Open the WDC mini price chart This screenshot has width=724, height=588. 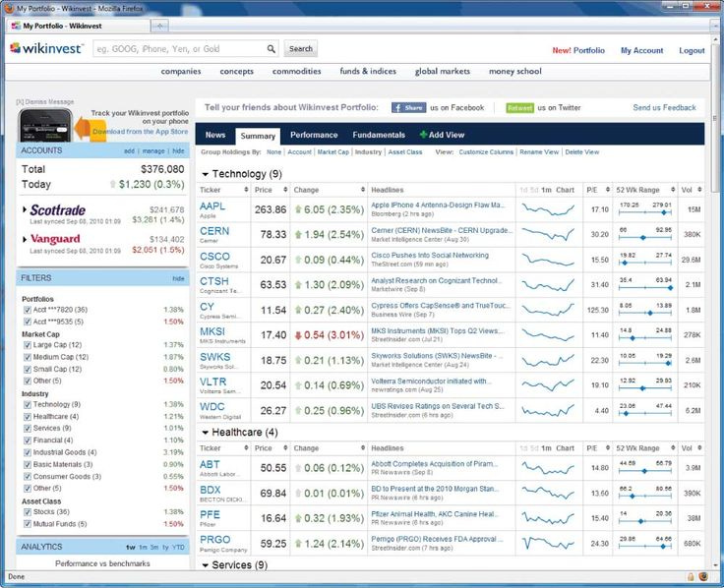(548, 410)
